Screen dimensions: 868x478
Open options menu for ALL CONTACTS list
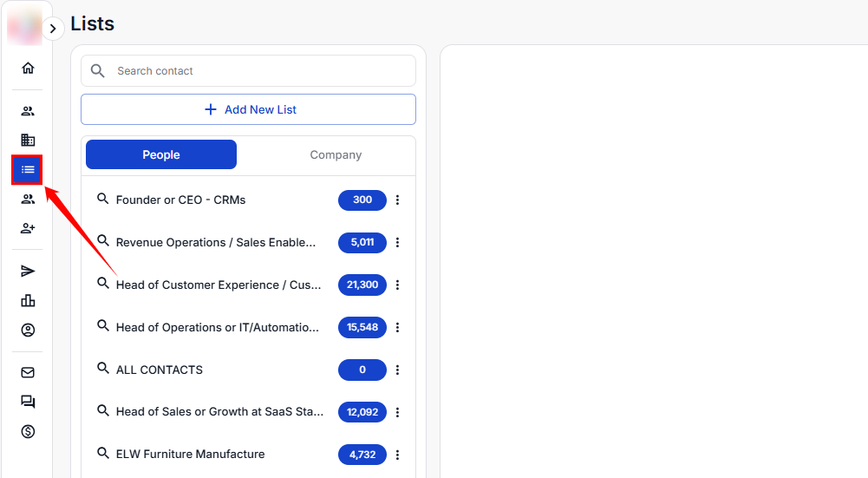click(397, 370)
